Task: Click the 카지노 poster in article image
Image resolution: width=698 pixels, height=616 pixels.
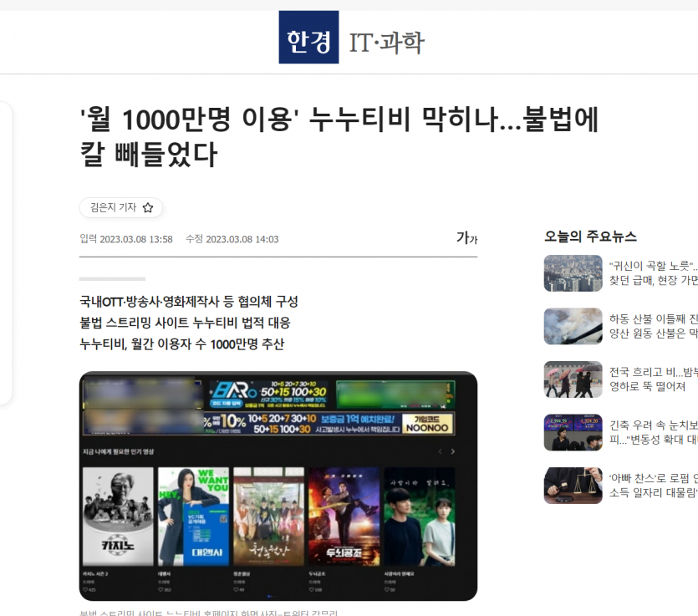Action: 118,517
